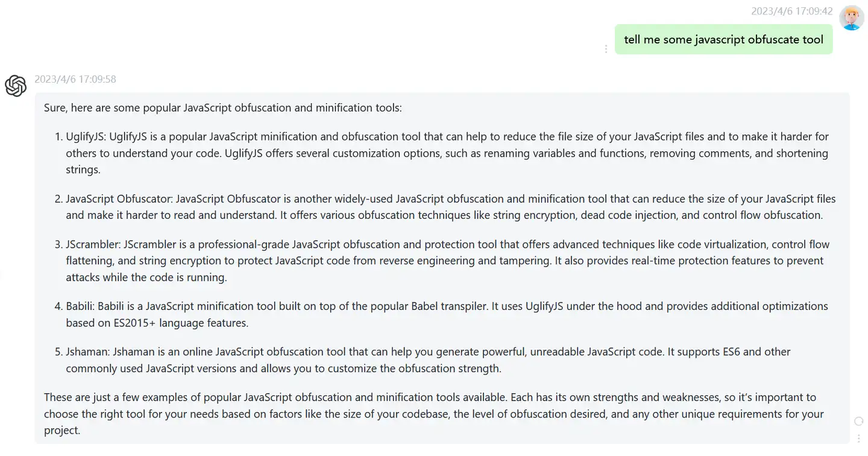
Task: Click the ChatGPT logo avatar
Action: tap(16, 86)
